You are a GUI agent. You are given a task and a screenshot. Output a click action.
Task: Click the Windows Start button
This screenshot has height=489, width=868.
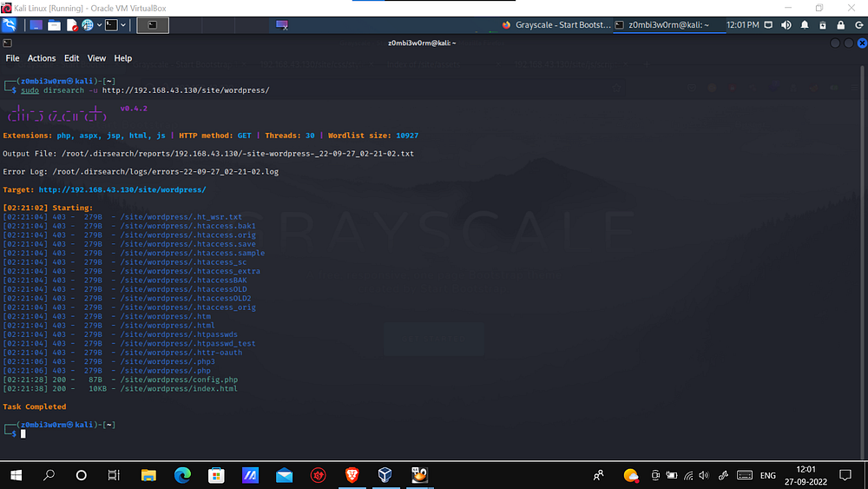16,475
